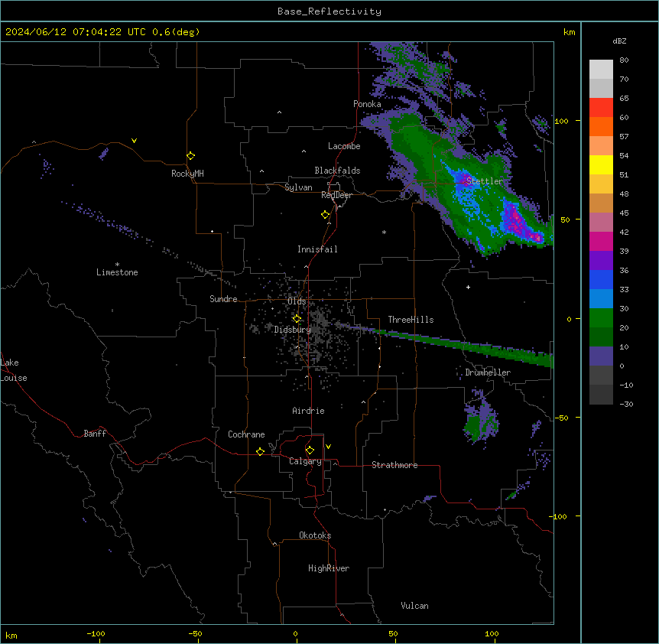This screenshot has height=644, width=659.
Task: Click the Airdrie label
Action: tap(308, 411)
